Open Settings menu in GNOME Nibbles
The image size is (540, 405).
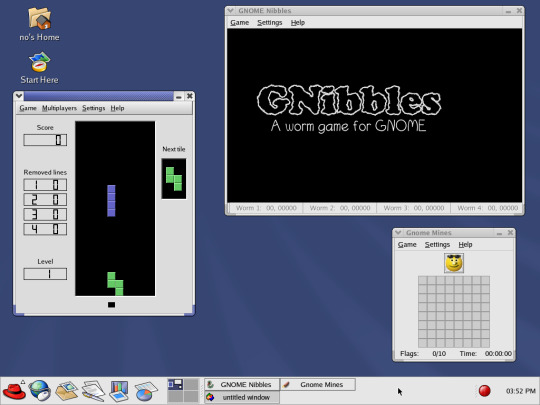(x=270, y=23)
